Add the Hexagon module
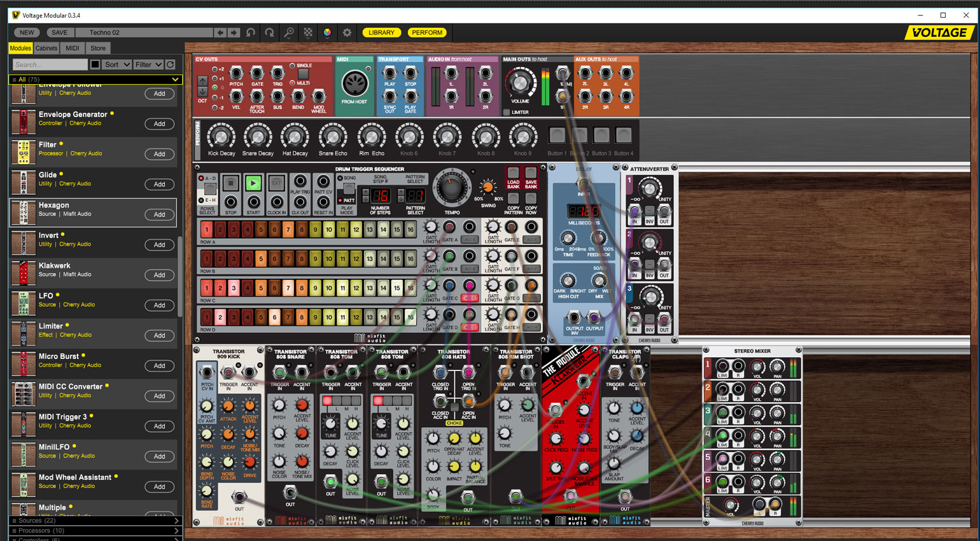 159,214
